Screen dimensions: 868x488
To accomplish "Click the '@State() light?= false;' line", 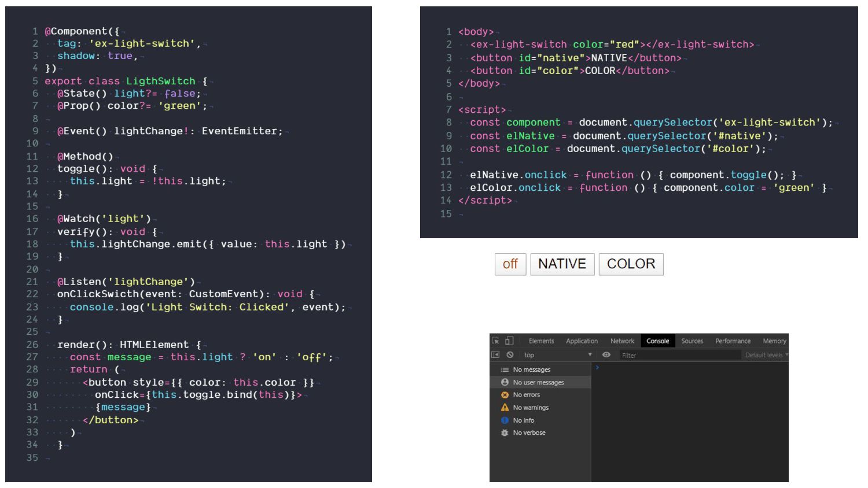I will pyautogui.click(x=129, y=94).
